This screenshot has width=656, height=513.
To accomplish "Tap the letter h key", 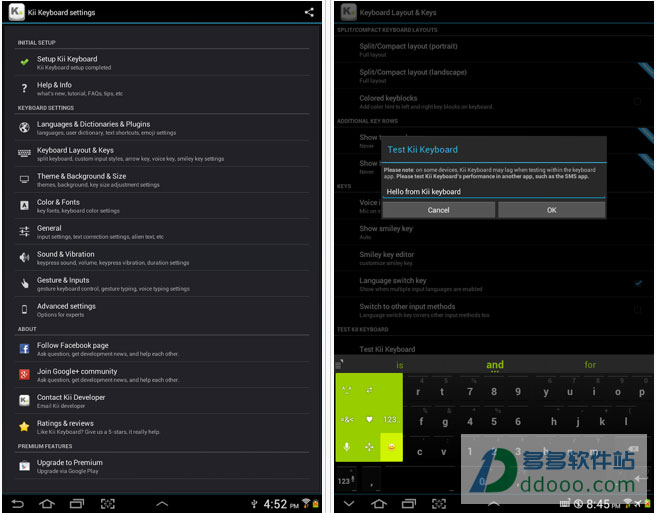I will (554, 421).
